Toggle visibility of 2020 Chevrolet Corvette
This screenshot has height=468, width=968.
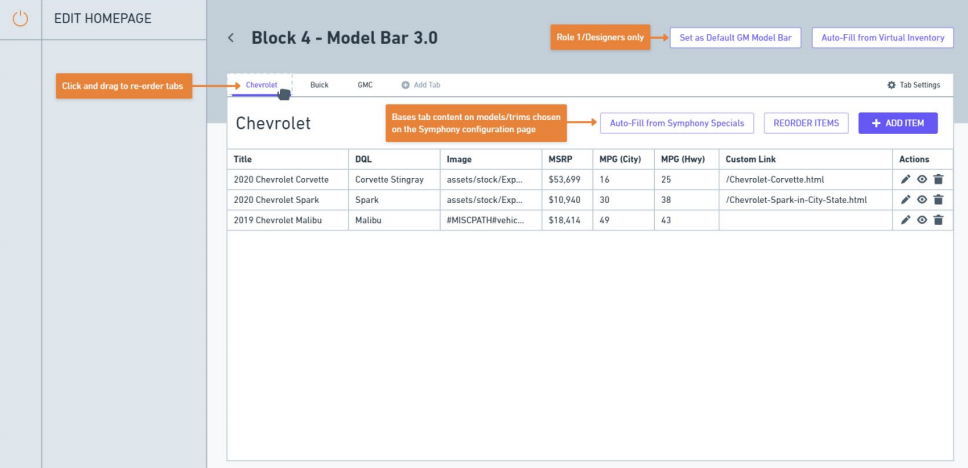(x=921, y=179)
